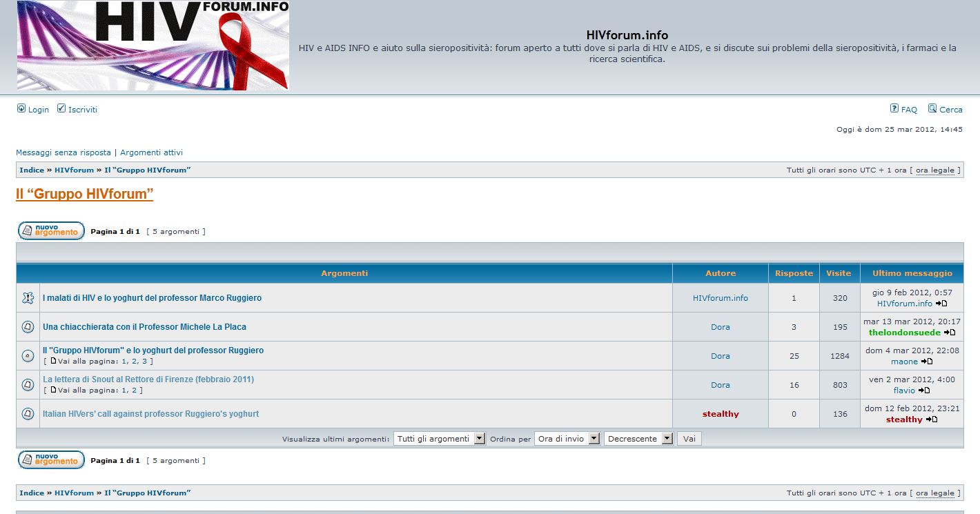Open topic 'Una chiacchierata con il Professor Michele La Placa'
Viewport: 980px width, 514px height.
(x=144, y=327)
